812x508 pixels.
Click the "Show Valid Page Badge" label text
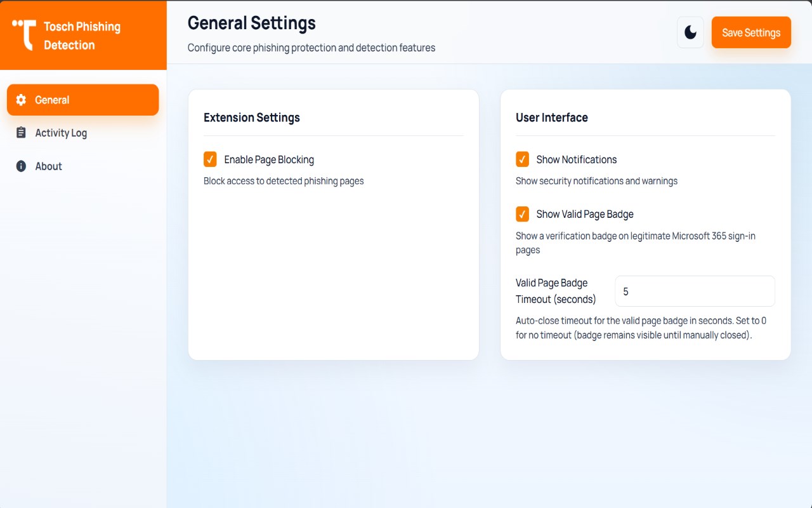click(584, 214)
